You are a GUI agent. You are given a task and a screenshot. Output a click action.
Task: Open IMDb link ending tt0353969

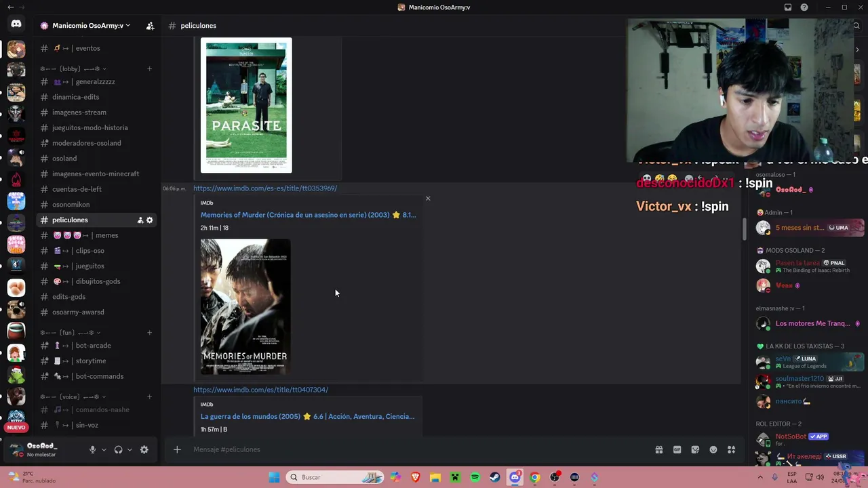pos(265,188)
